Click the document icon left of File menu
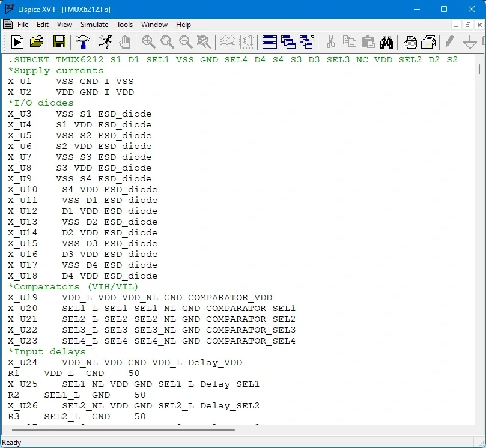The width and height of the screenshot is (486, 448). click(8, 24)
